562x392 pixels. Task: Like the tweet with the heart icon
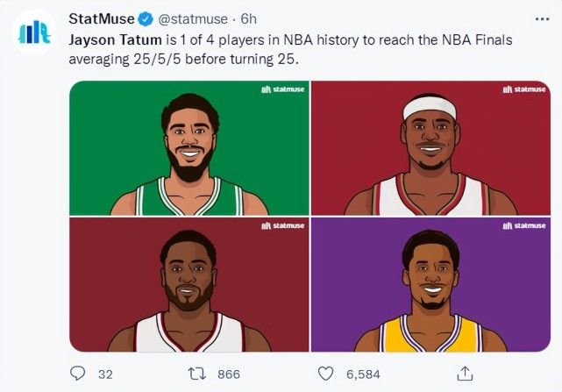click(x=327, y=374)
